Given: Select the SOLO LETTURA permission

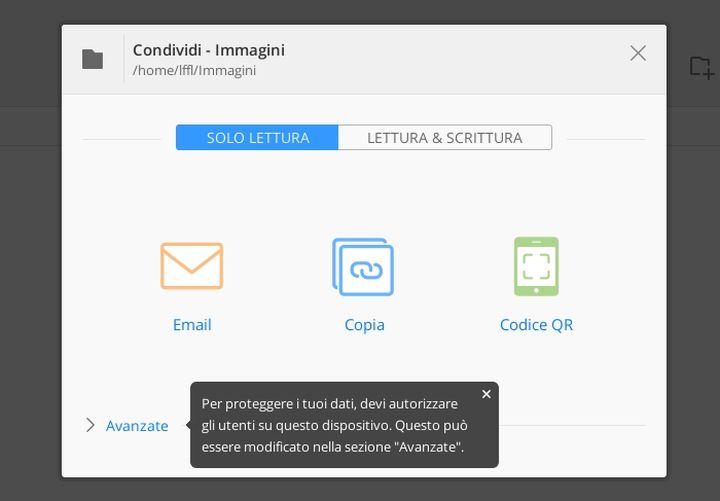Looking at the screenshot, I should pos(257,138).
